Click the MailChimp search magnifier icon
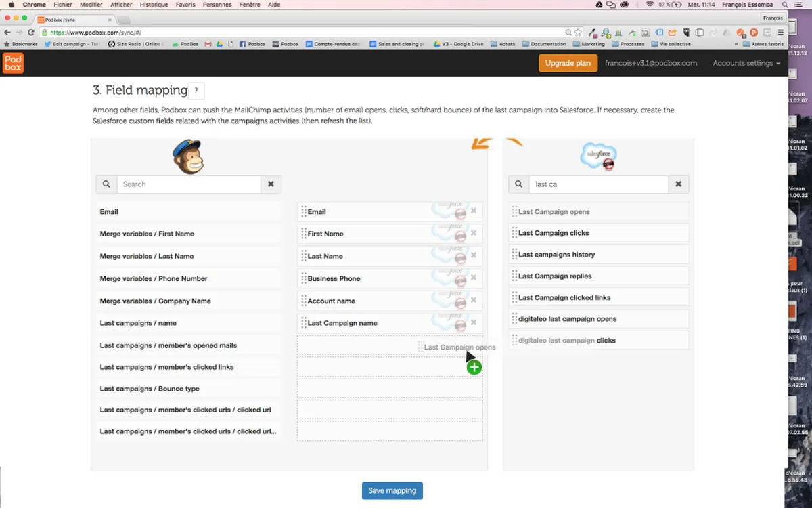 106,184
